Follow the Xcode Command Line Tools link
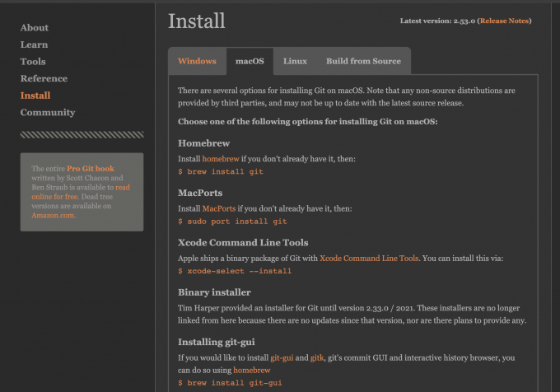The height and width of the screenshot is (392, 560). (x=369, y=258)
